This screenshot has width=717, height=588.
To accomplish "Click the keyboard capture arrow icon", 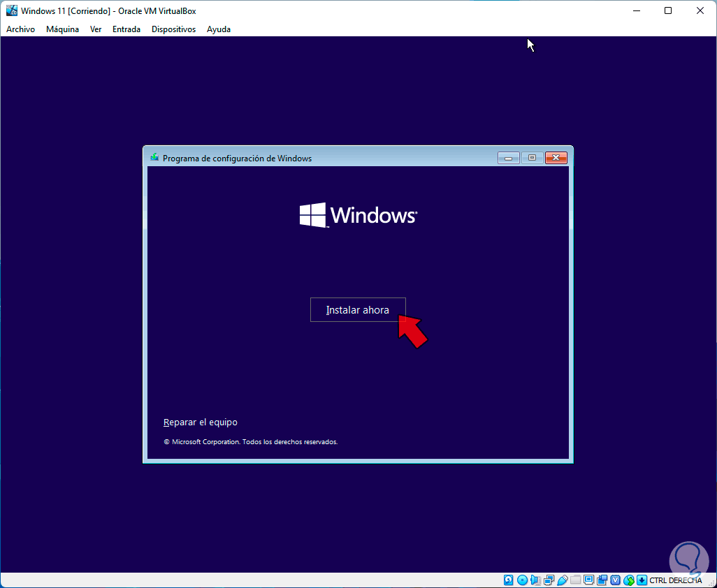I will (642, 580).
